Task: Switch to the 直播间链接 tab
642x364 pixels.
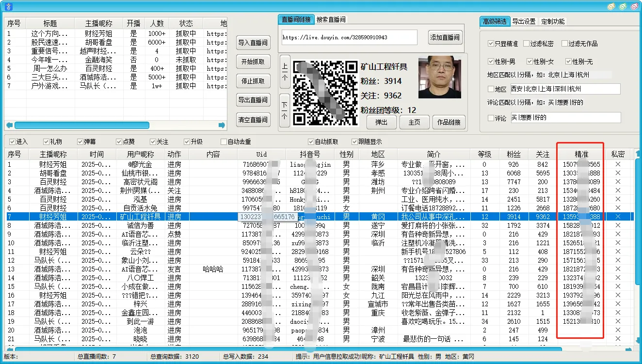Action: (x=296, y=19)
